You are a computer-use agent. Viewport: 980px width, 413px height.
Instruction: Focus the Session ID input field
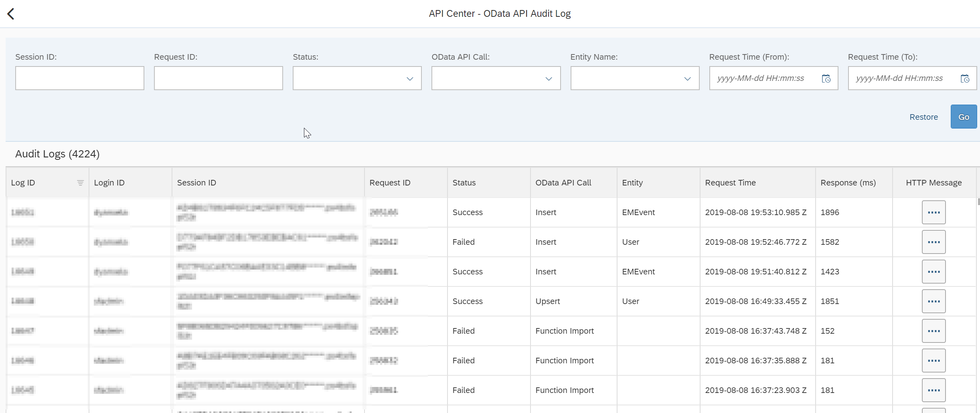tap(80, 78)
